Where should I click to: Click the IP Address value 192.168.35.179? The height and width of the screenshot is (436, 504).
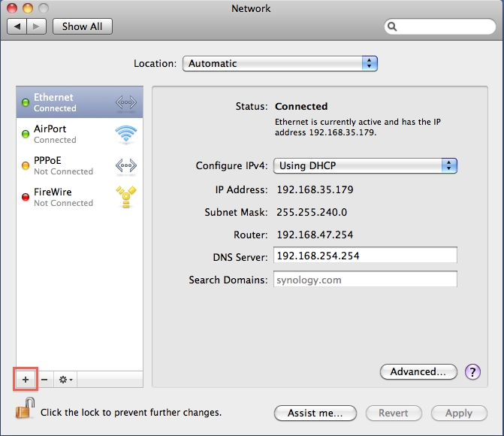(315, 189)
